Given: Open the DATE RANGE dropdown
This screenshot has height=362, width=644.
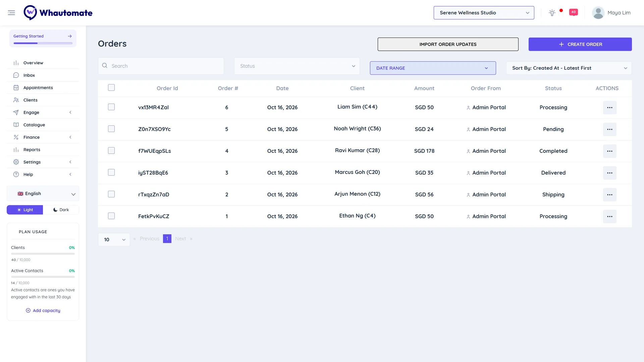Looking at the screenshot, I should coord(433,68).
